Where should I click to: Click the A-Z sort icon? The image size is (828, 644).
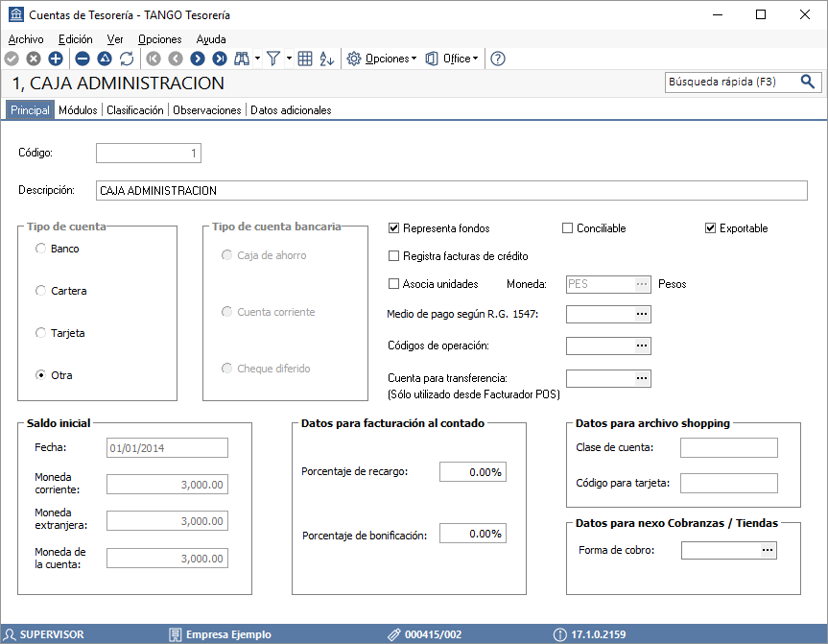(x=327, y=59)
